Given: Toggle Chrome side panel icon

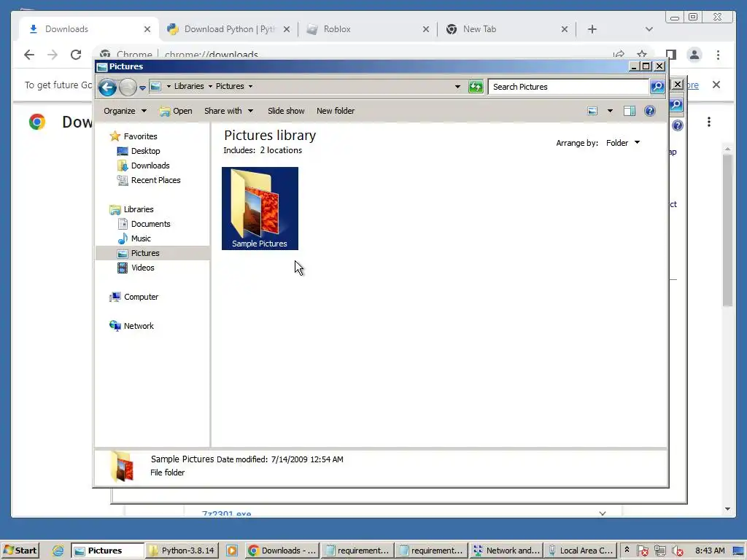Looking at the screenshot, I should click(671, 55).
